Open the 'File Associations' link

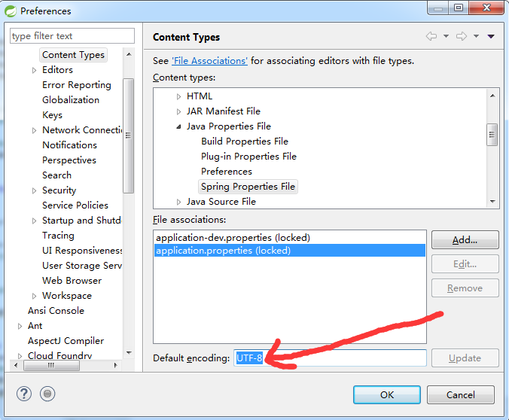pyautogui.click(x=209, y=61)
